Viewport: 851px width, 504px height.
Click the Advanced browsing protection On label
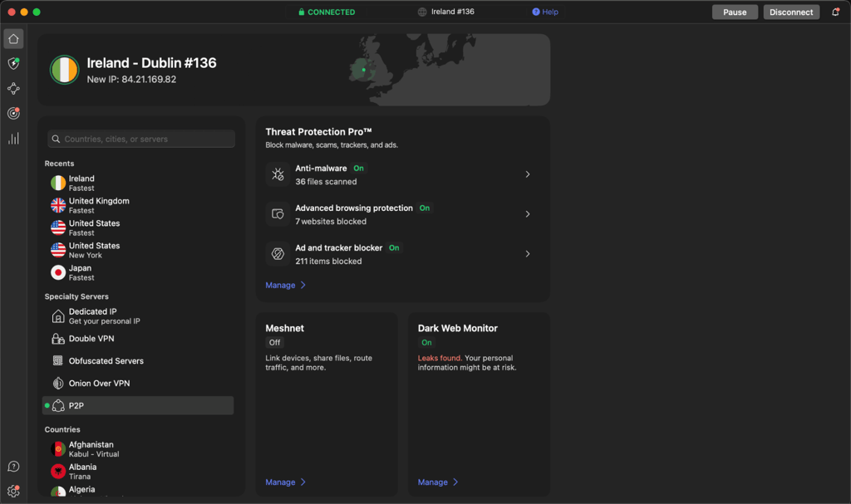coord(425,208)
